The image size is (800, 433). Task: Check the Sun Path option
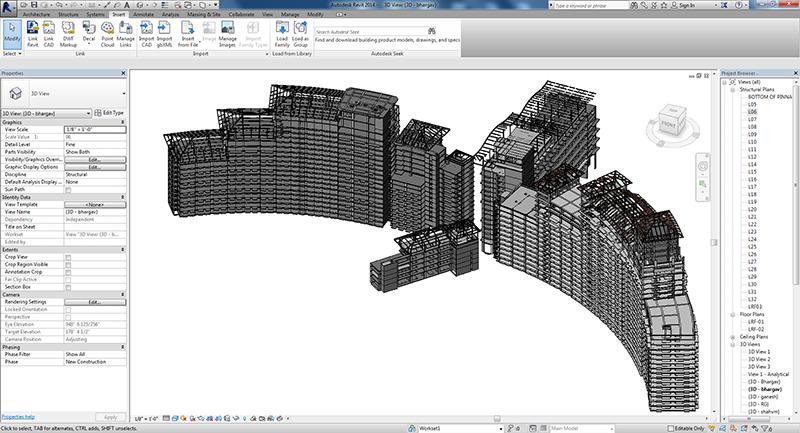(68, 188)
